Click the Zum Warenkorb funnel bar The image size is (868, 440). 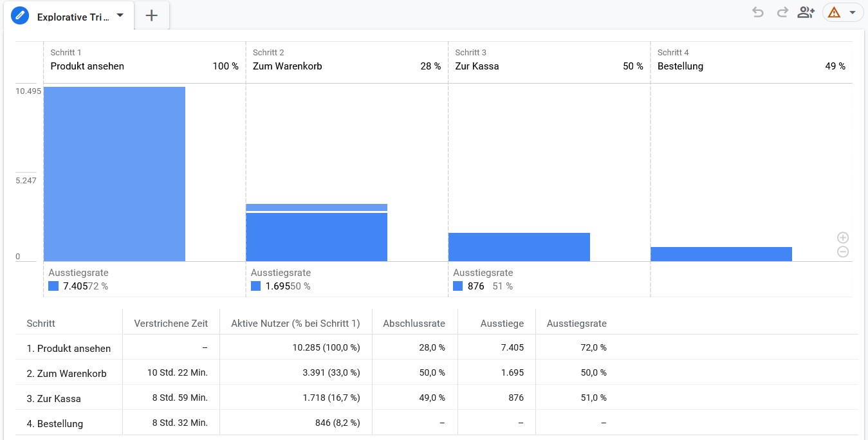point(317,232)
